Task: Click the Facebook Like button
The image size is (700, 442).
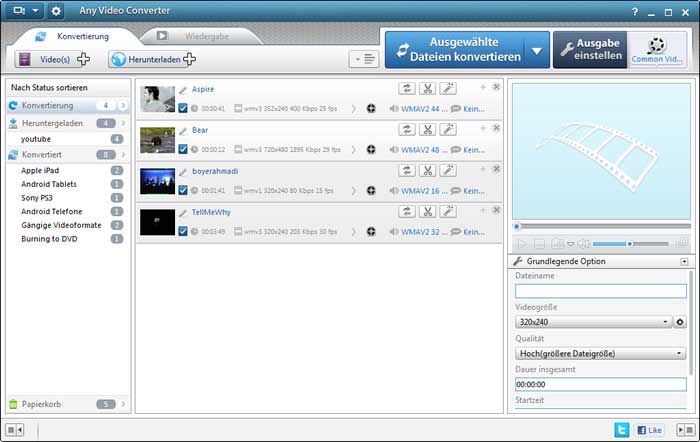Action: click(650, 430)
